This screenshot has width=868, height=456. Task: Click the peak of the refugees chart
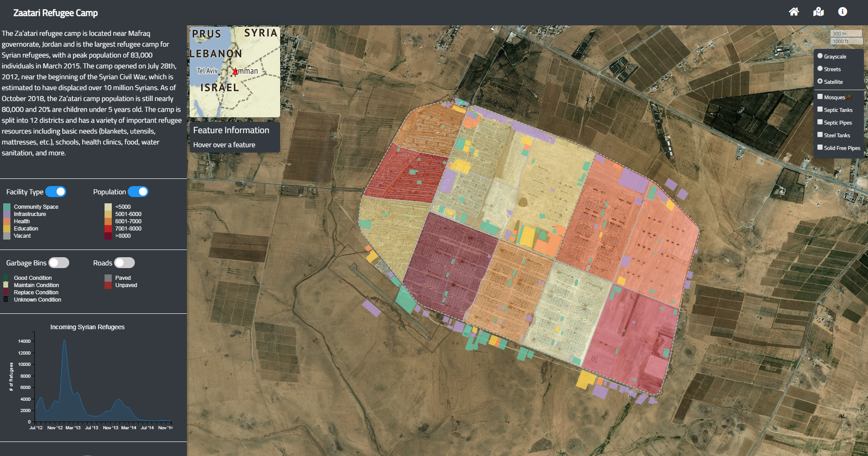[x=64, y=341]
